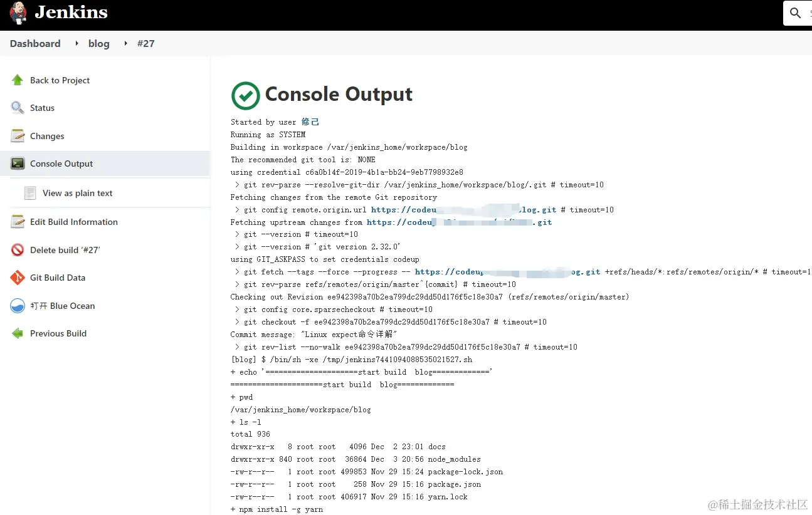Click '/var/jenkins_home/workspace/blog' output after pwd
The height and width of the screenshot is (515, 812).
(300, 410)
